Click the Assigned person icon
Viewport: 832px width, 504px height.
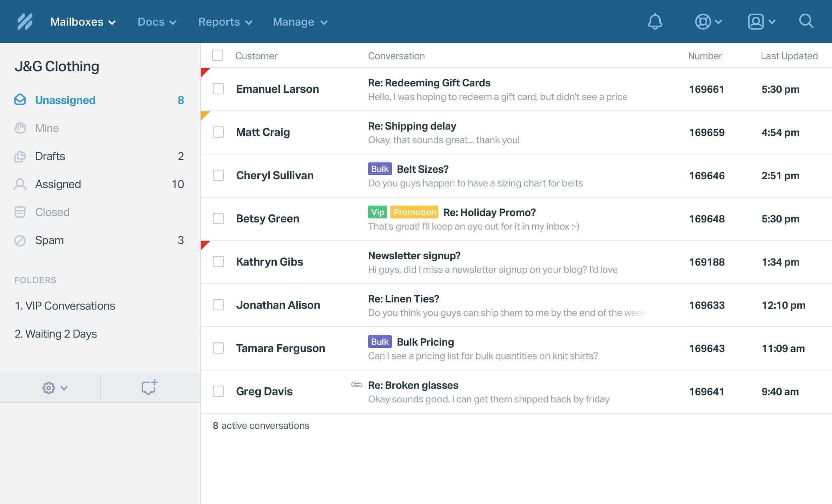(20, 184)
